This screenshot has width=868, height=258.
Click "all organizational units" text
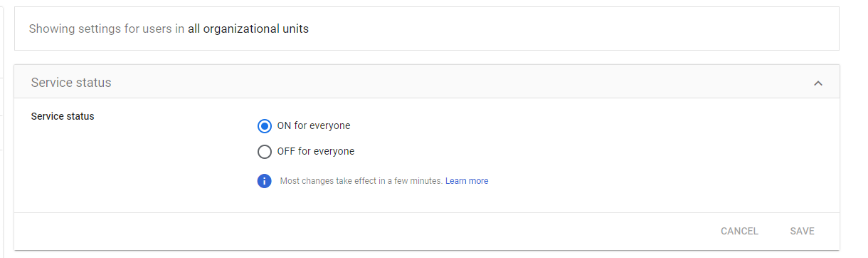point(248,29)
